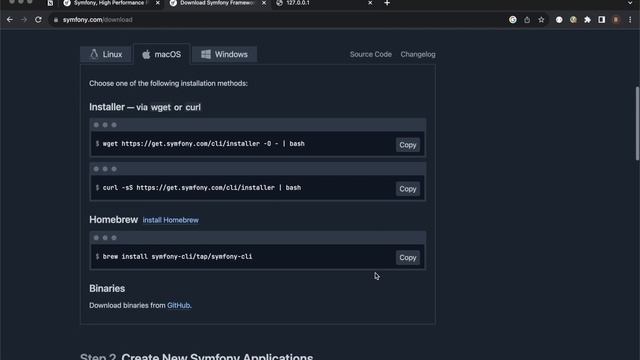This screenshot has height=360, width=640.
Task: Click the curl -sS command text
Action: click(202, 188)
